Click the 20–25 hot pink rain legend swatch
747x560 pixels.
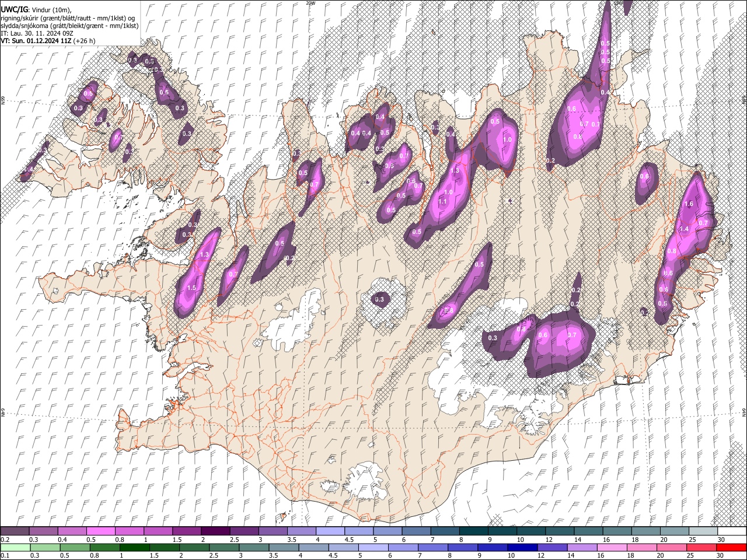pos(672,547)
